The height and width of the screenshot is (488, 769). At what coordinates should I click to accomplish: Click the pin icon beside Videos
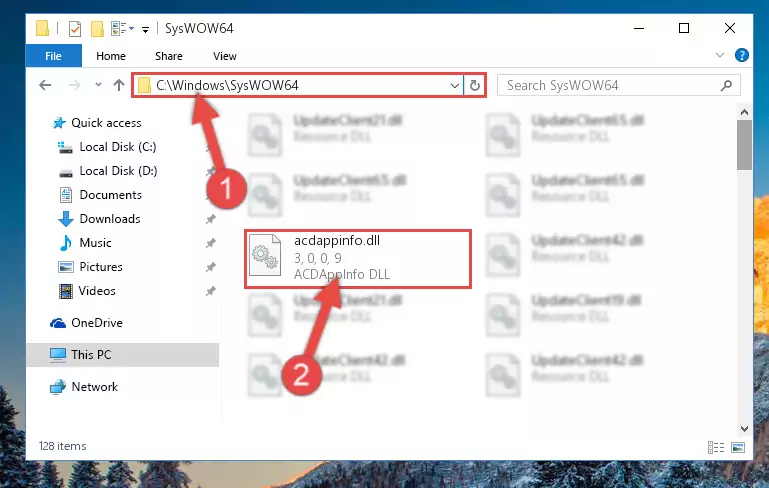click(210, 291)
